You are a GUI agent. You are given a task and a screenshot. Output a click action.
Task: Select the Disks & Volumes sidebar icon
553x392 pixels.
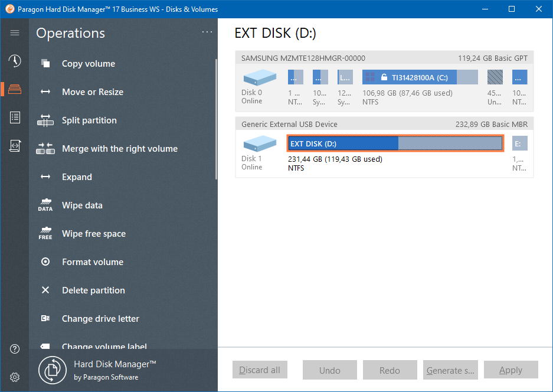(15, 89)
